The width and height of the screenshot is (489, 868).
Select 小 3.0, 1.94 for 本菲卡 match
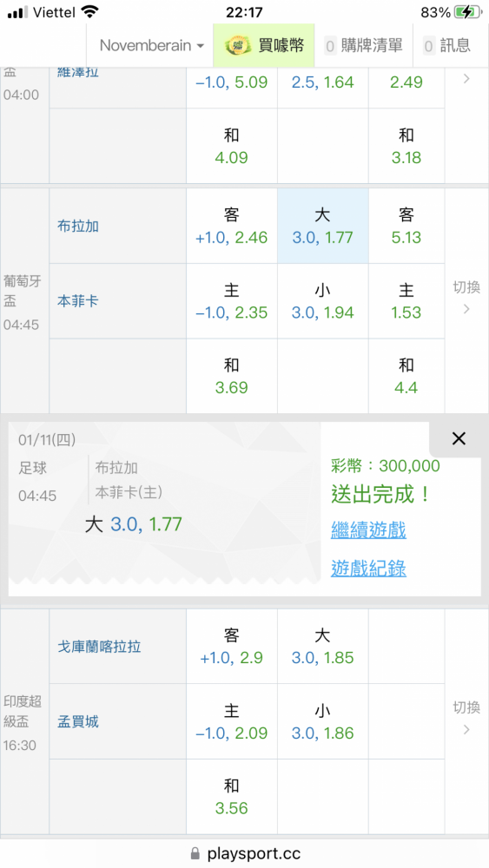pyautogui.click(x=323, y=301)
